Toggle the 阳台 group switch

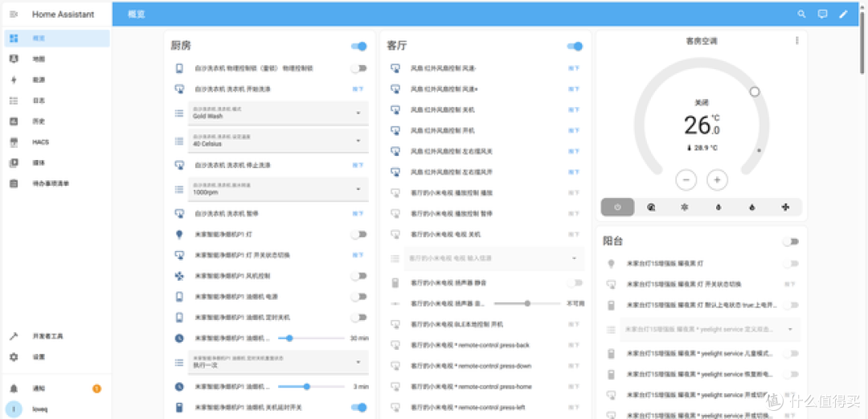pyautogui.click(x=791, y=241)
